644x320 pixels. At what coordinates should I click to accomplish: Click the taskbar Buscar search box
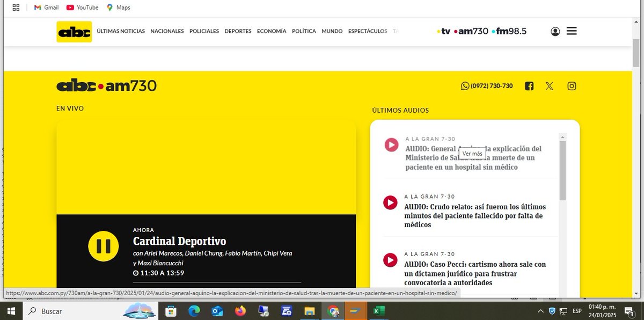90,311
